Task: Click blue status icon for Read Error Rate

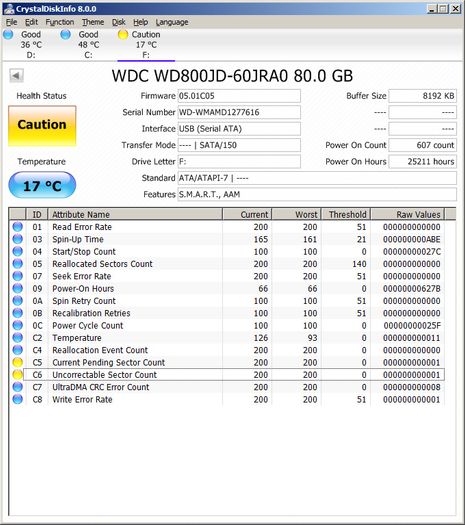Action: pos(17,227)
